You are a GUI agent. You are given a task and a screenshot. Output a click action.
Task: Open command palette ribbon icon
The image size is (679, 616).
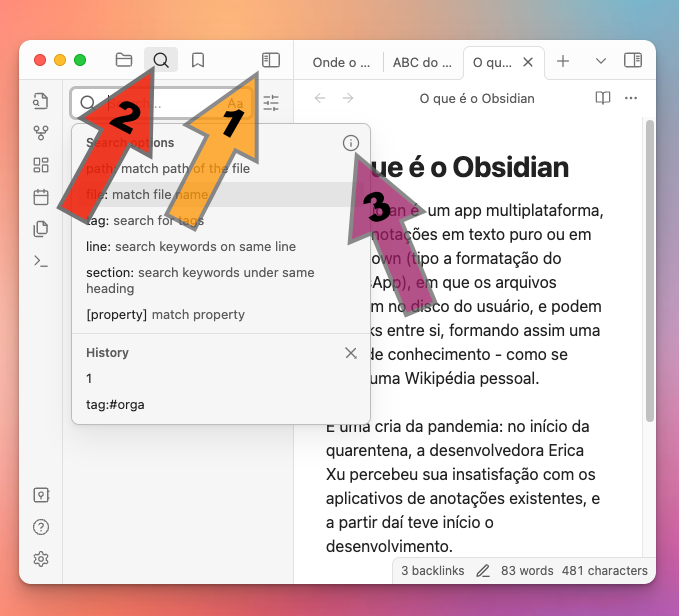tap(41, 261)
